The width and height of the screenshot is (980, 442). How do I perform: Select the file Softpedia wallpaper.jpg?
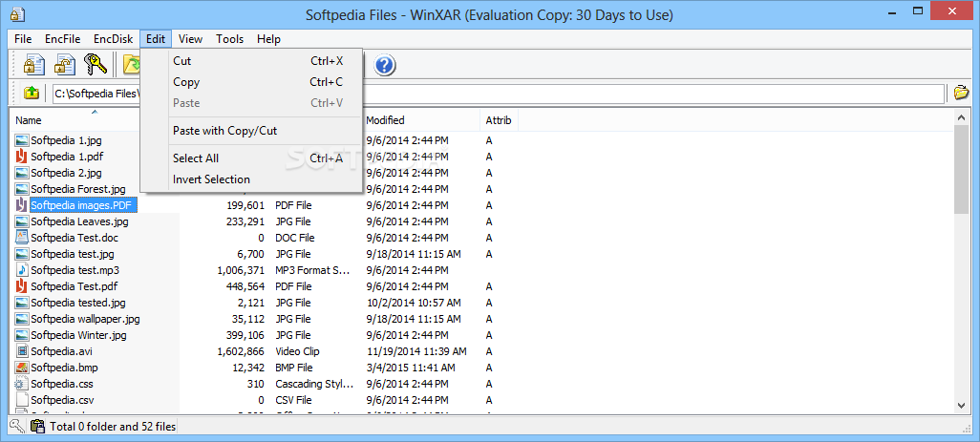click(x=85, y=319)
